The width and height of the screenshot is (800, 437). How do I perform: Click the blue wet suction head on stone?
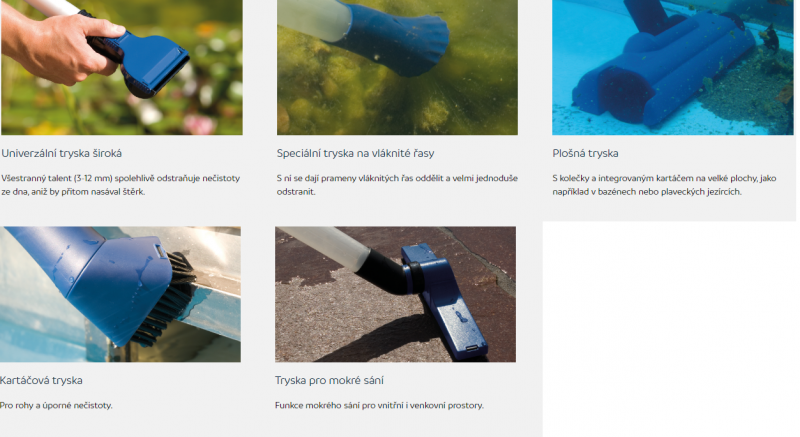[444, 301]
